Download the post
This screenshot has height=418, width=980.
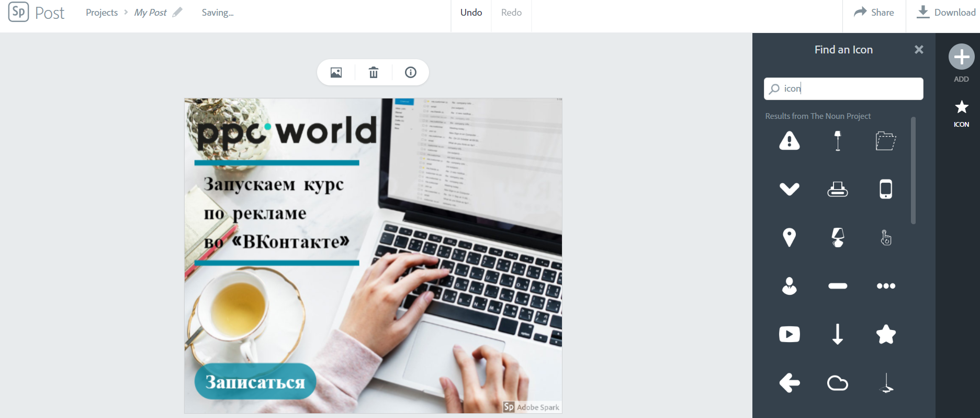[x=945, y=13]
